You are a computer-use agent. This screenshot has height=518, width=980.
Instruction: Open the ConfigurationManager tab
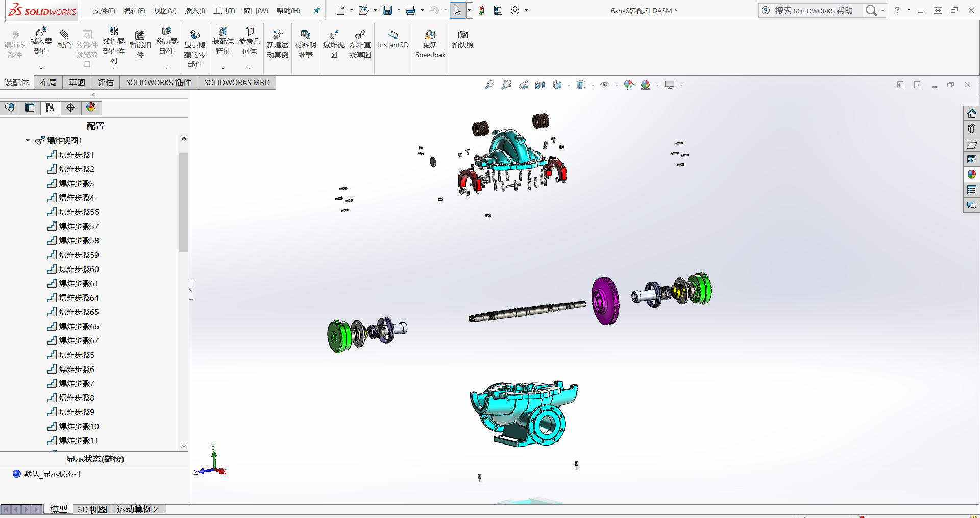[50, 107]
